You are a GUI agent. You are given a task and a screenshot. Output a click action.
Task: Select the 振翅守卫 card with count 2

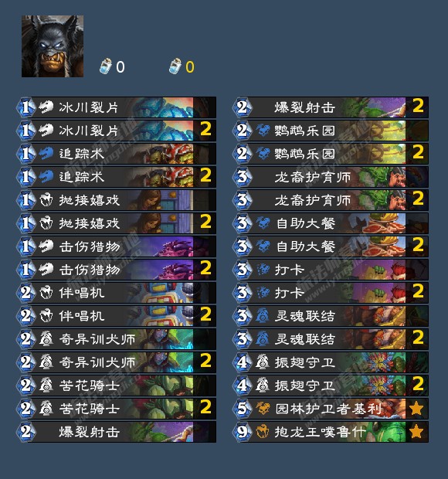click(x=331, y=386)
